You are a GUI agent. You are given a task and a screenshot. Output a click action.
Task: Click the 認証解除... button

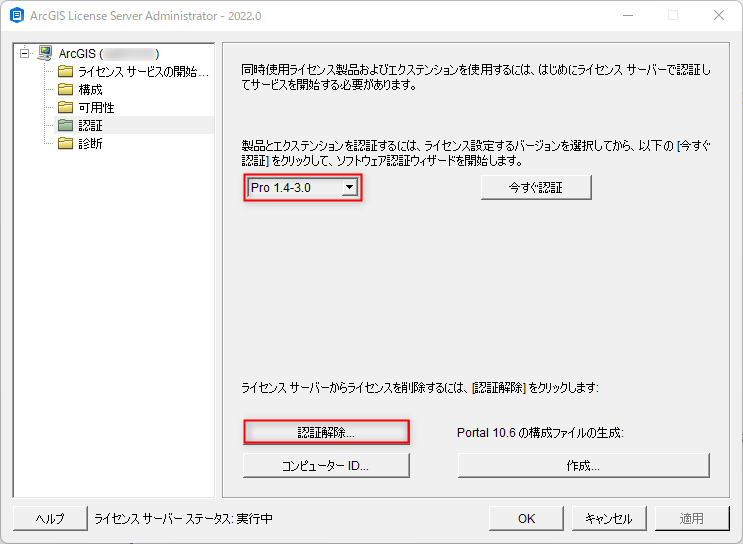coord(326,432)
